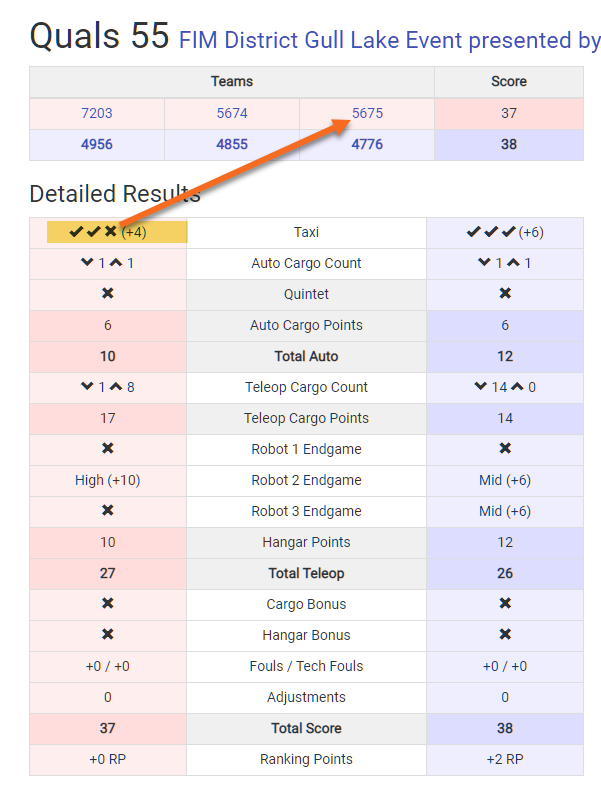The image size is (601, 807).
Task: Click the blue Robot 1 Endgame X icon
Action: (x=505, y=448)
